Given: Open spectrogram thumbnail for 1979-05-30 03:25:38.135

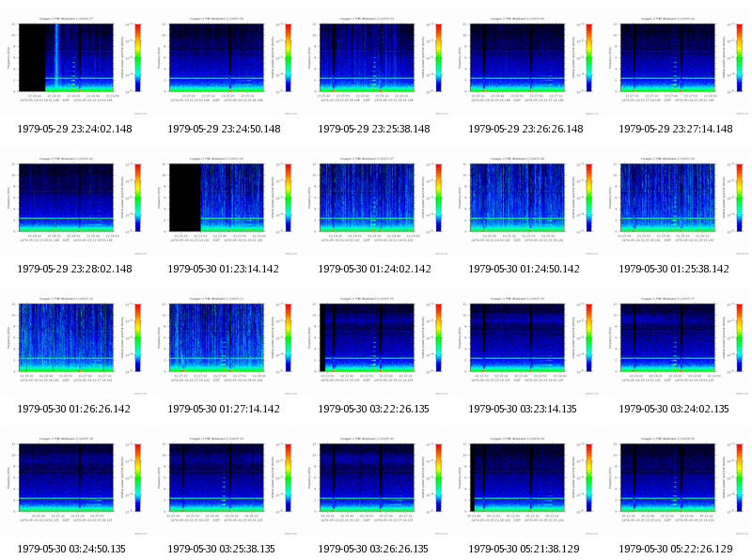Looking at the screenshot, I should tap(225, 483).
